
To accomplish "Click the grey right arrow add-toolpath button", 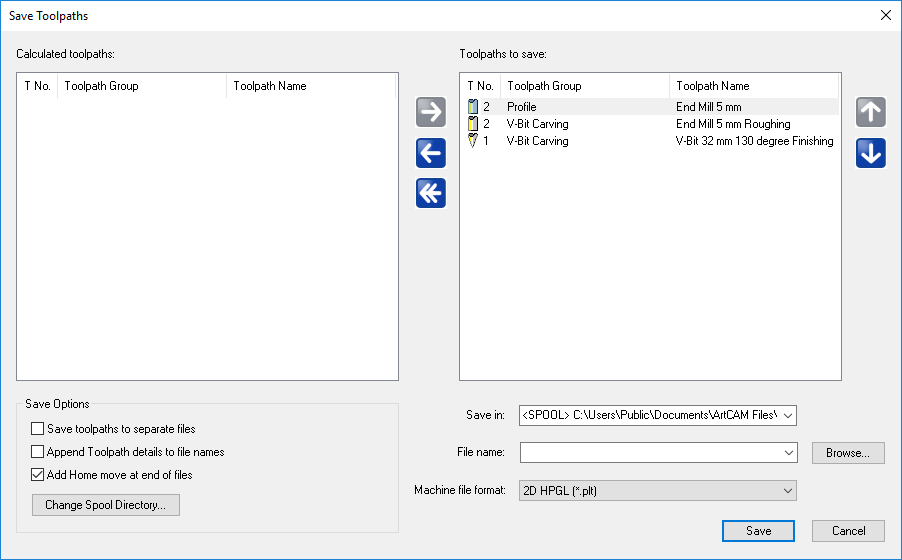I will coord(431,112).
